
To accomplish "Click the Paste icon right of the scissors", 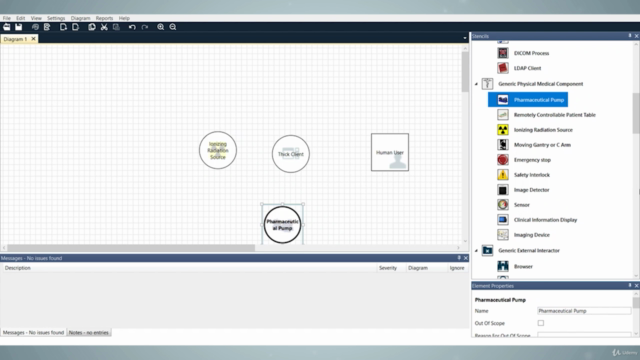I will [x=116, y=27].
